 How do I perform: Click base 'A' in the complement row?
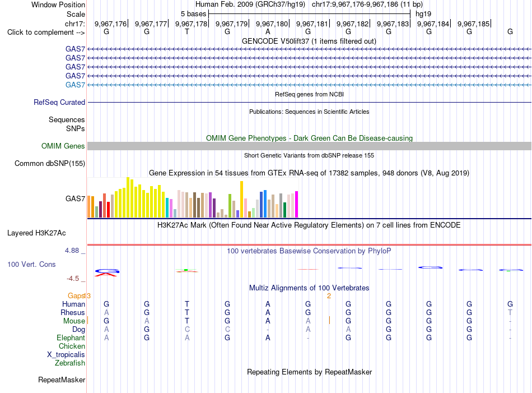tap(268, 31)
